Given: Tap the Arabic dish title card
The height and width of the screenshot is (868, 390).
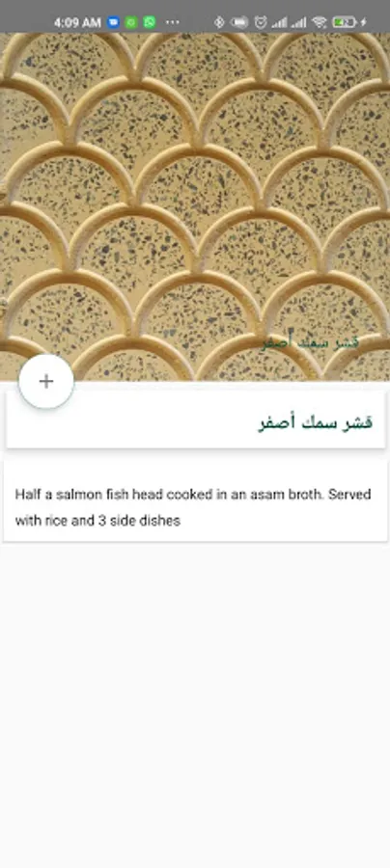Looking at the screenshot, I should [x=196, y=420].
